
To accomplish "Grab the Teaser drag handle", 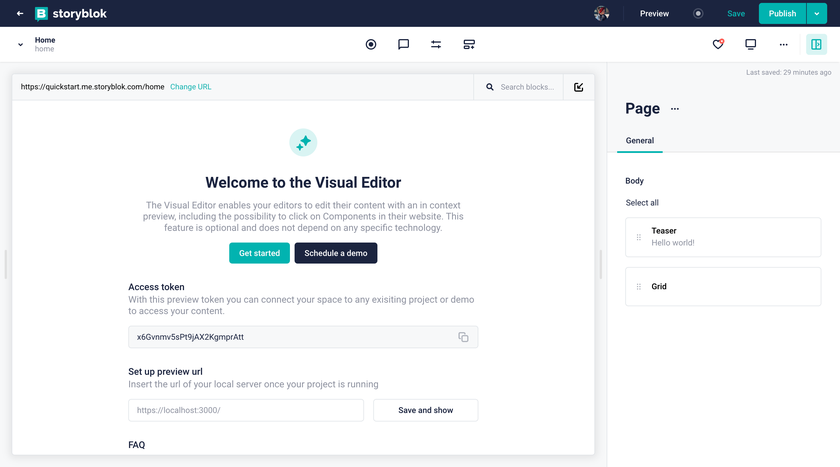I will [x=639, y=237].
